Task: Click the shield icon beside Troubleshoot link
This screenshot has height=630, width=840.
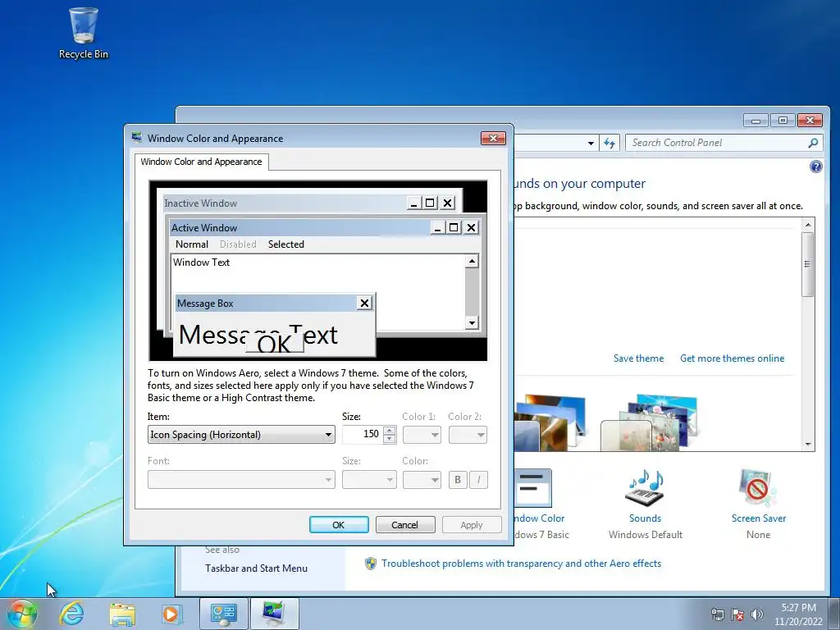Action: 370,564
